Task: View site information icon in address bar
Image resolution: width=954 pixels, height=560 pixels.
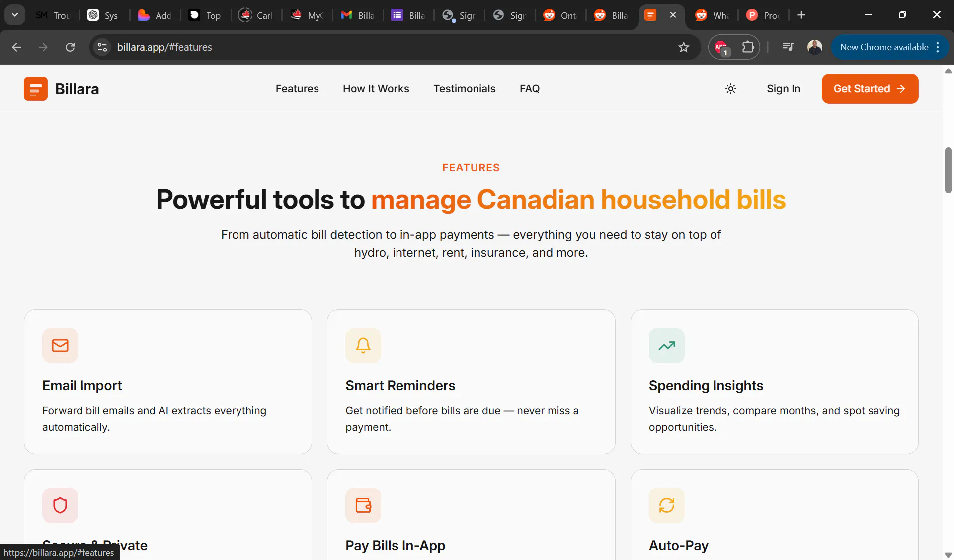Action: click(x=102, y=47)
